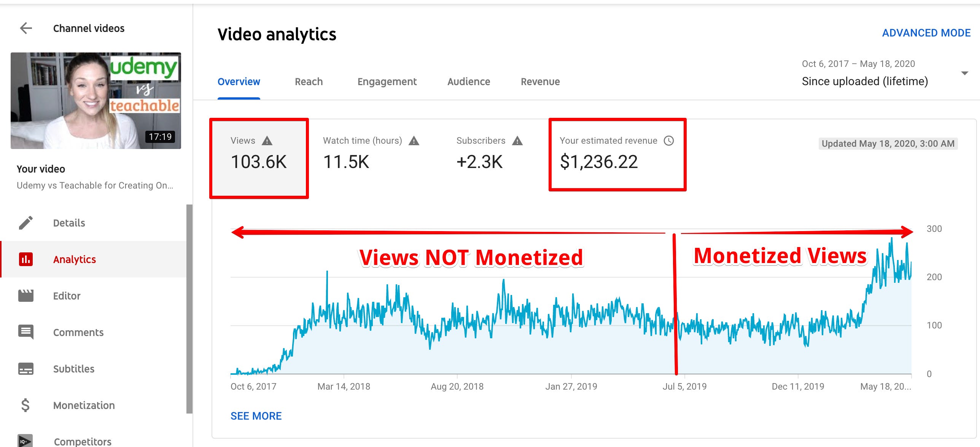Click the clock icon beside estimated revenue
The height and width of the screenshot is (447, 980).
click(x=669, y=141)
